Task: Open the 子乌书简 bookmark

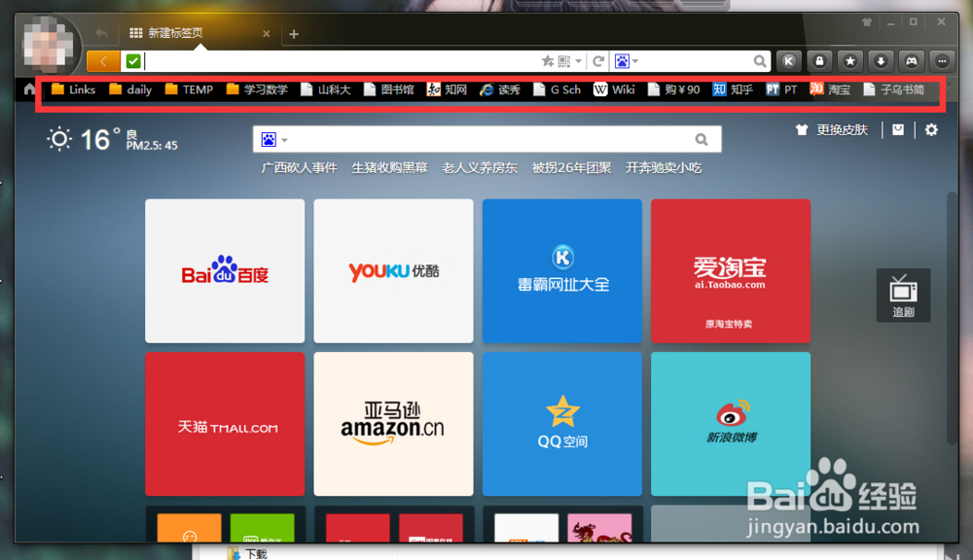Action: click(893, 89)
